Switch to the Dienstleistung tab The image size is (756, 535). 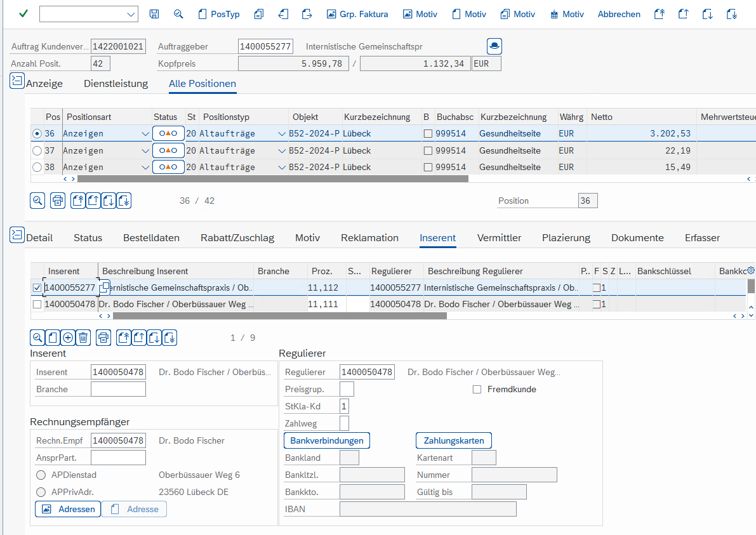click(116, 83)
